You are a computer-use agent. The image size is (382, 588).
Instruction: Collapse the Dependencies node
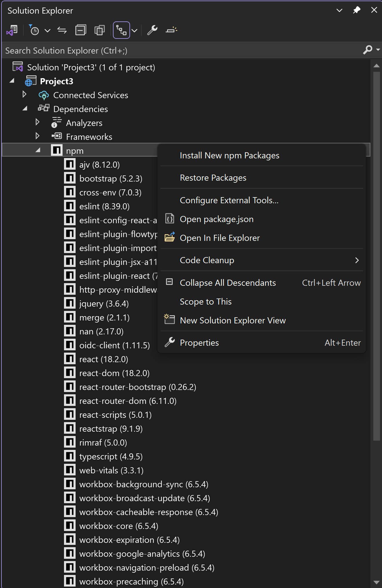click(x=25, y=109)
